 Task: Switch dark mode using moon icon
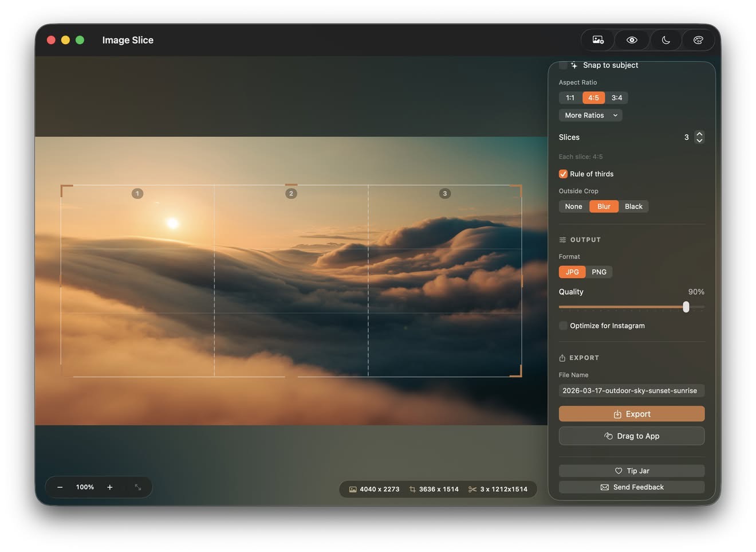click(666, 40)
